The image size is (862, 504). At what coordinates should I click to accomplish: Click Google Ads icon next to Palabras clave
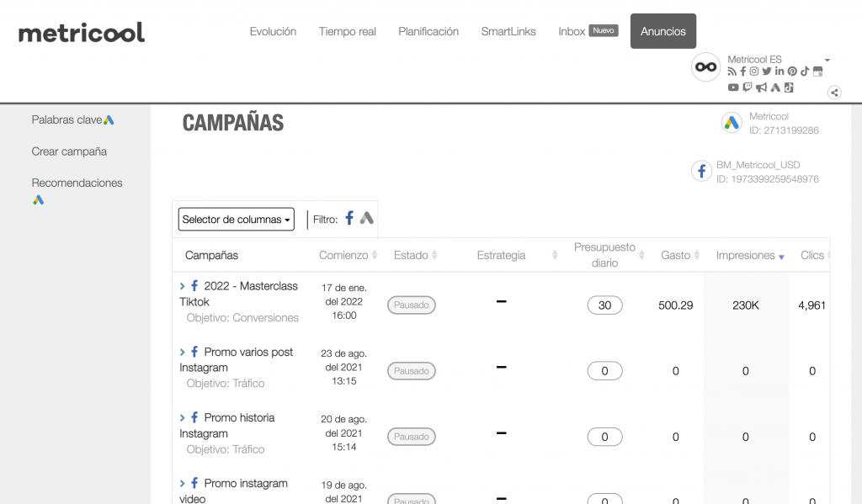[109, 119]
